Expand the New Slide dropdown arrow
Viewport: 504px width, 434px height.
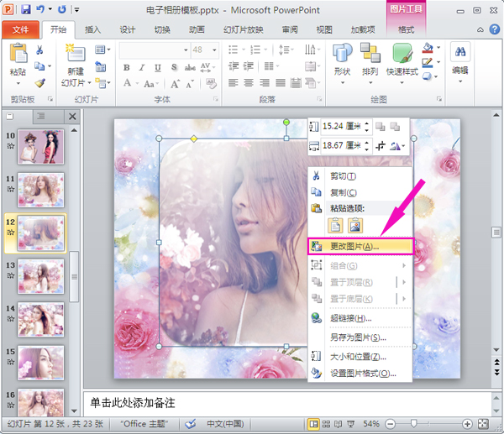89,83
